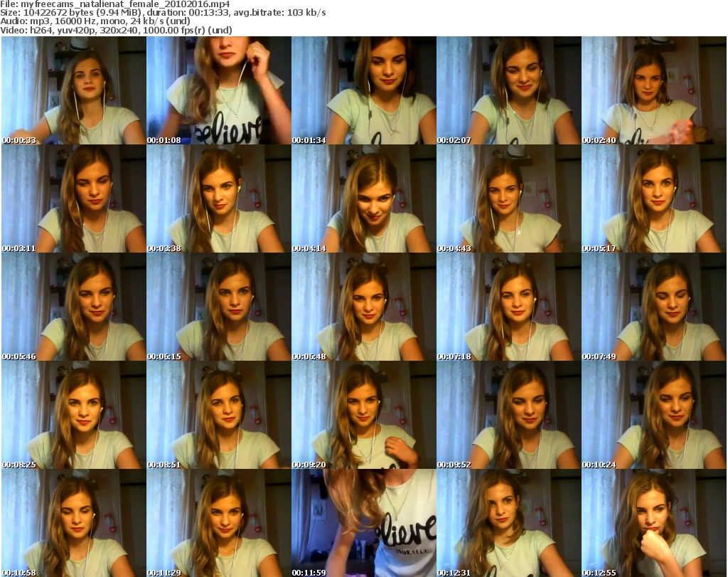Open the frame at 00:04:43

point(509,198)
